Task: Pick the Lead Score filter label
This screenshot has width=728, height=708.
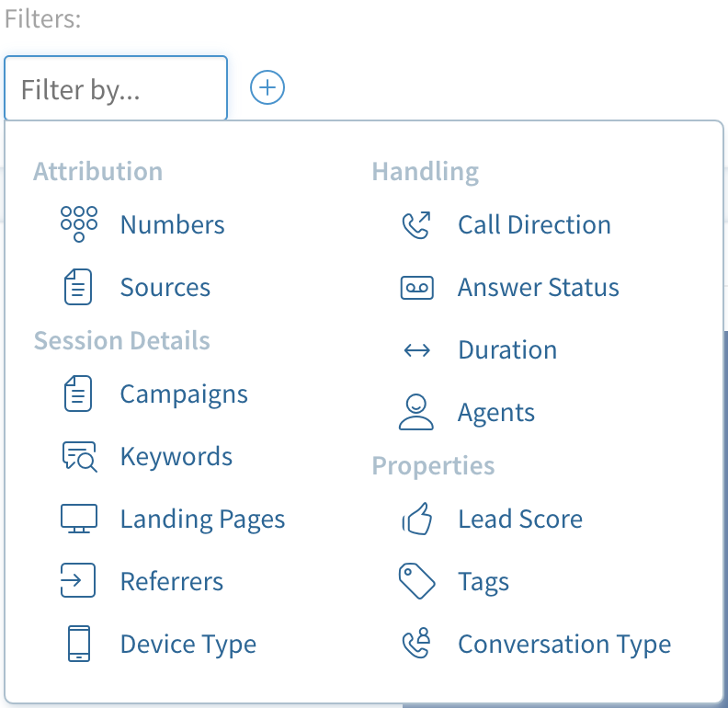Action: coord(520,519)
